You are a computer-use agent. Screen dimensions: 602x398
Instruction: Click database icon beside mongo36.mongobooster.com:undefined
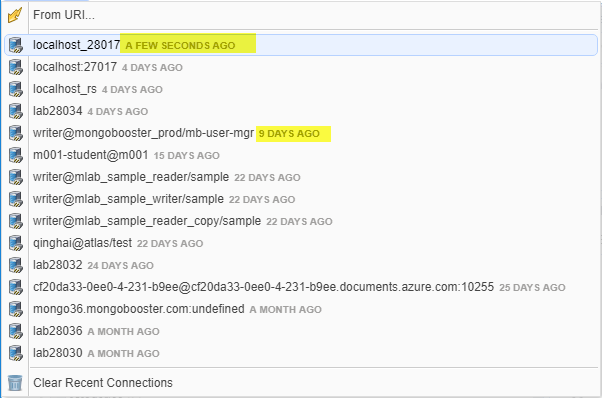16,309
